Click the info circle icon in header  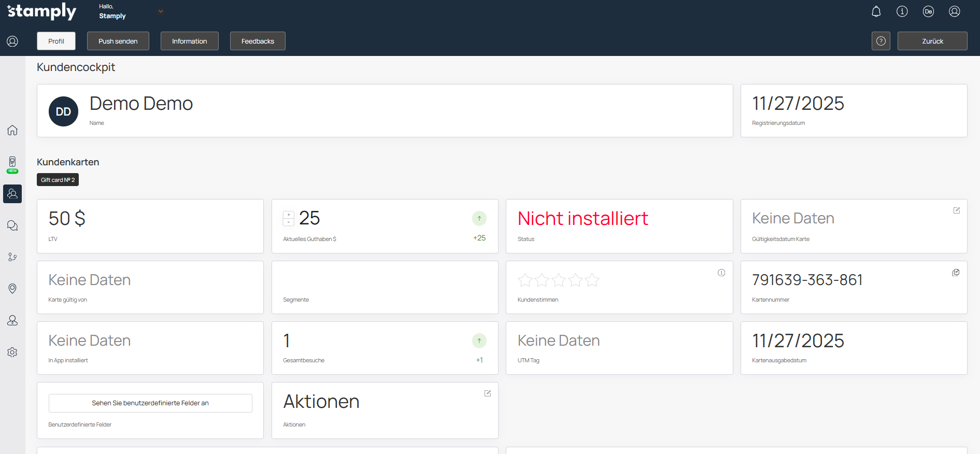902,11
